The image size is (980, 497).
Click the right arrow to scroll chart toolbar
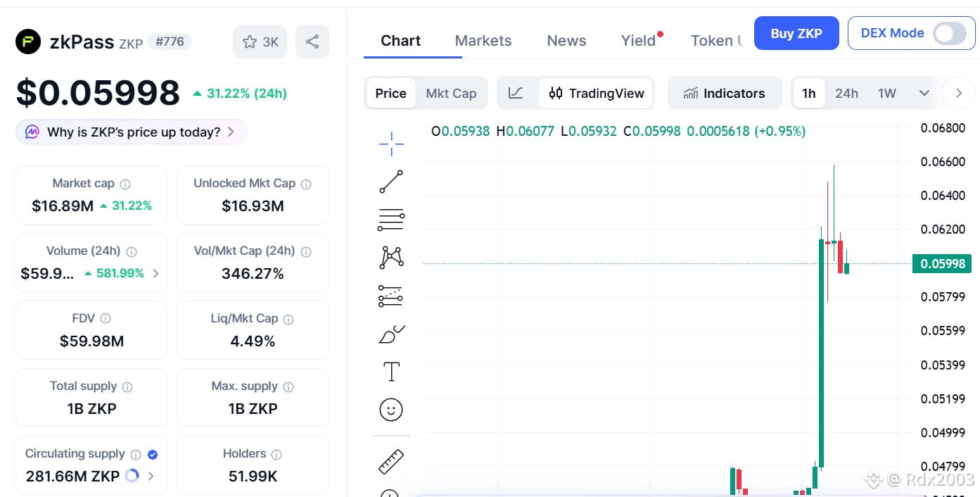tap(958, 93)
